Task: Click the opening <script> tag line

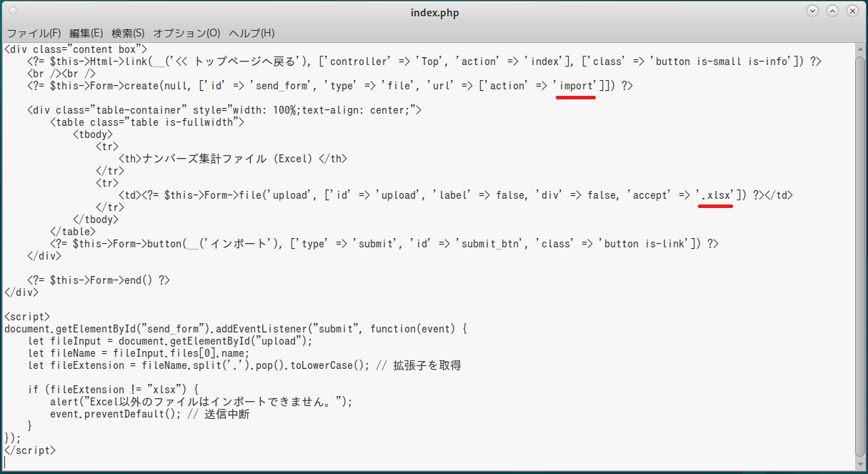Action: [x=27, y=317]
